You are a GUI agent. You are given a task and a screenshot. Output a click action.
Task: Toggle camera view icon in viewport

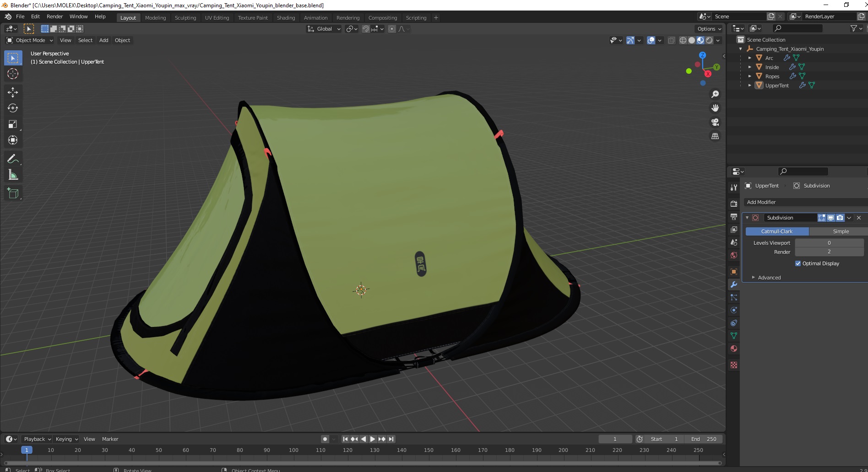tap(715, 122)
